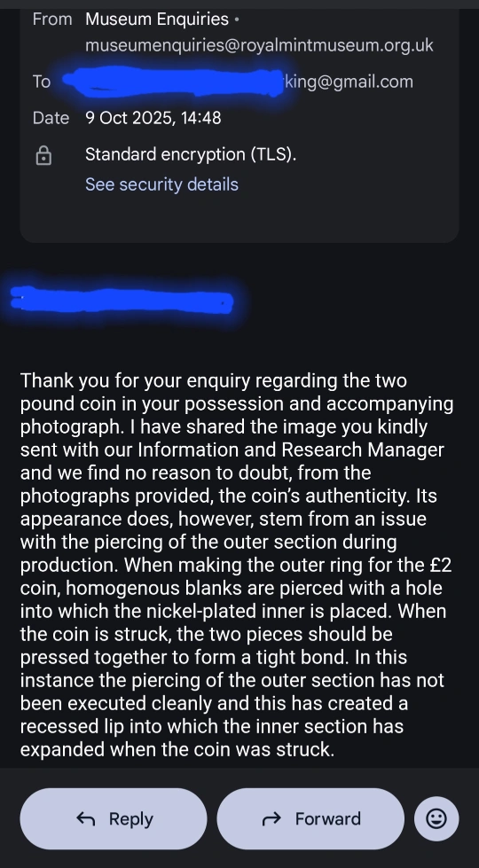Click the reply arrow icon
The height and width of the screenshot is (868, 479).
click(x=86, y=818)
